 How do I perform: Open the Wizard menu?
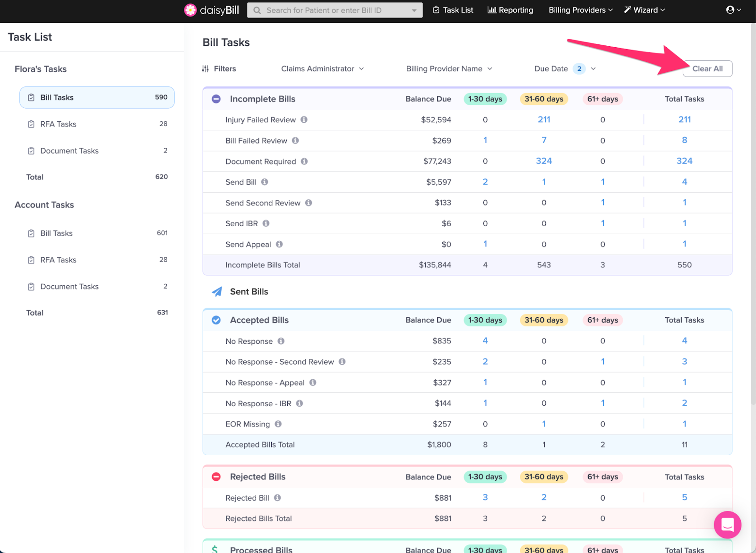(644, 10)
